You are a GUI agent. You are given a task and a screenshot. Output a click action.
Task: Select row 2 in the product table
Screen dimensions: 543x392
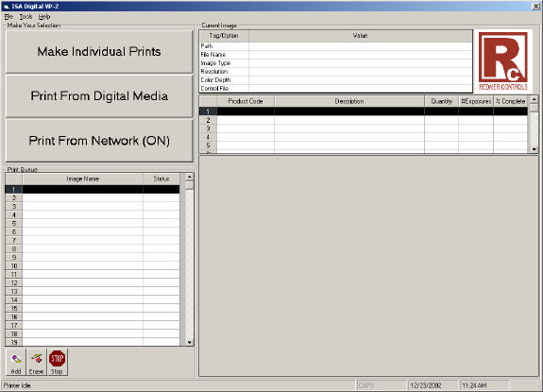364,120
